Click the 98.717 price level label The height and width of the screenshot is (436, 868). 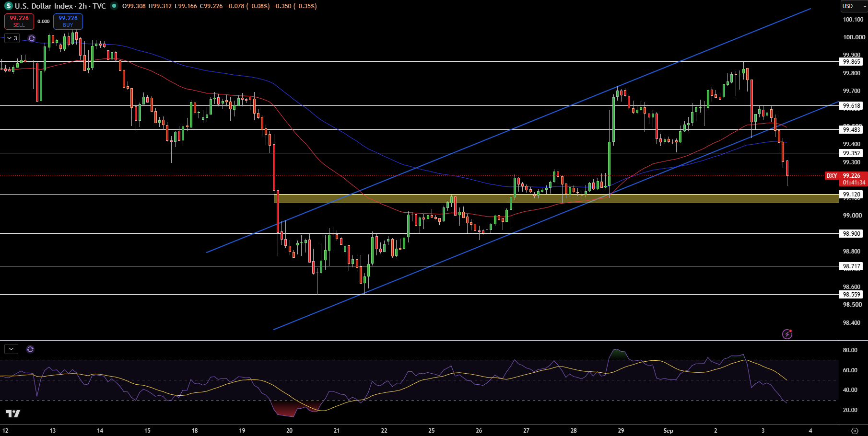[x=852, y=266]
